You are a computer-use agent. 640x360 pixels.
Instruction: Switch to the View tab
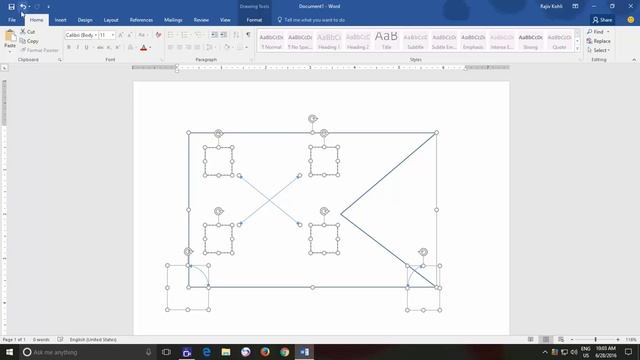pyautogui.click(x=225, y=20)
